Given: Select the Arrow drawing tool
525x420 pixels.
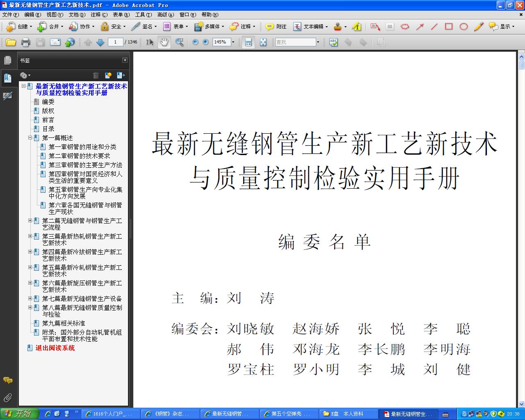Looking at the screenshot, I should point(420,27).
